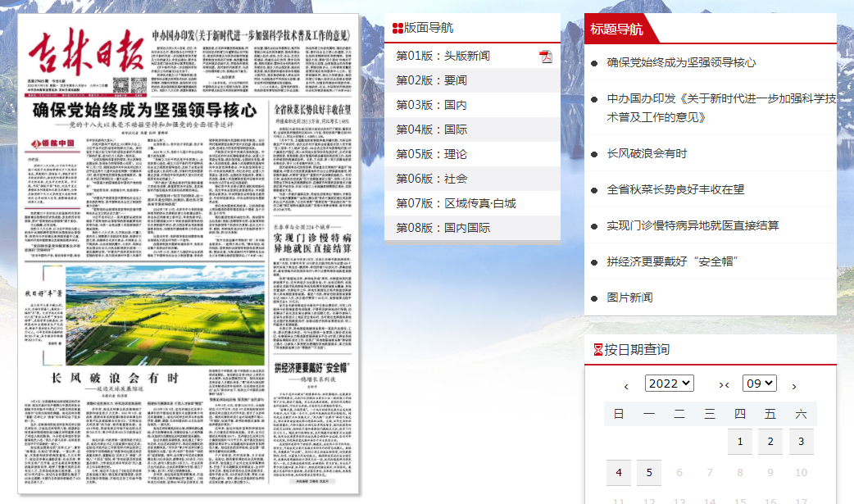Select date 5 in the calendar

click(x=648, y=473)
